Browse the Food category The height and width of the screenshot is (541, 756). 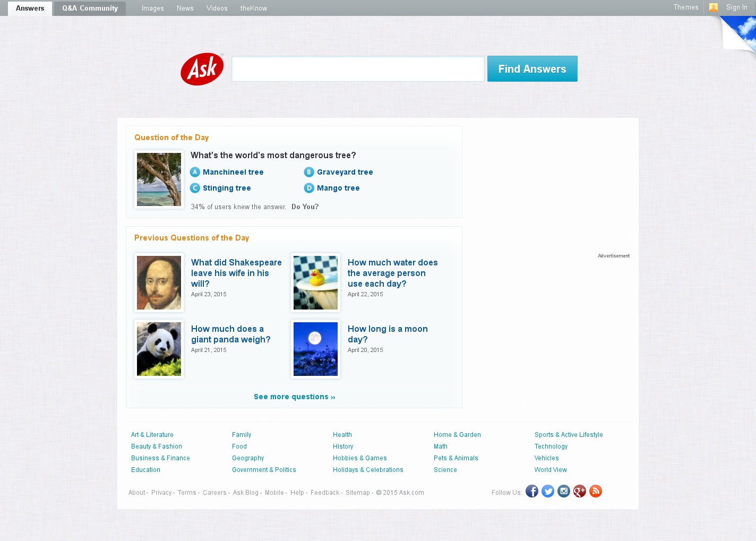[239, 446]
